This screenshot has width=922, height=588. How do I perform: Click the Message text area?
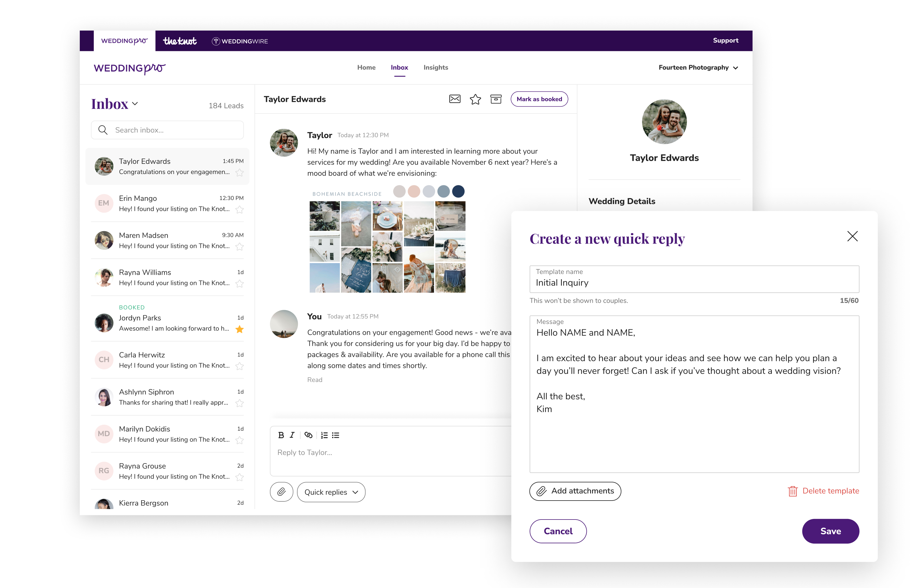point(694,394)
